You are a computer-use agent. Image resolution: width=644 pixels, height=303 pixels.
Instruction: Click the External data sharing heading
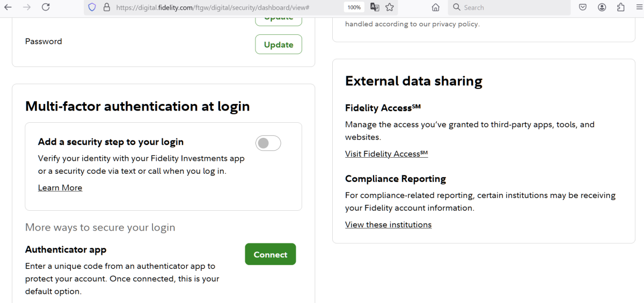[x=414, y=81]
